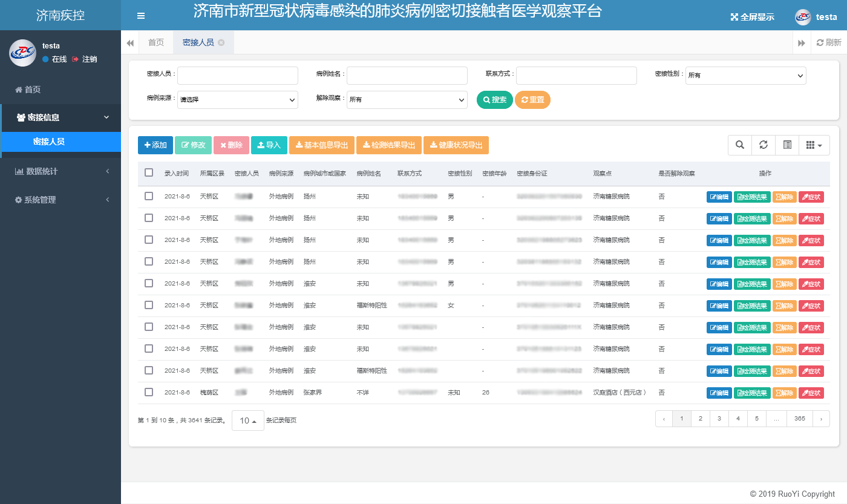Switch to the 首页 tab

point(156,42)
